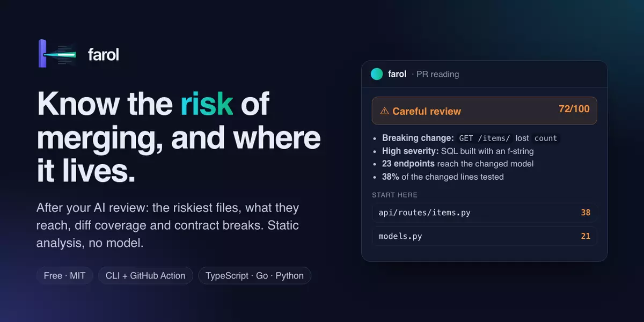Viewport: 644px width, 322px height.
Task: Click the 'High severity:' SQL bullet
Action: click(x=458, y=151)
